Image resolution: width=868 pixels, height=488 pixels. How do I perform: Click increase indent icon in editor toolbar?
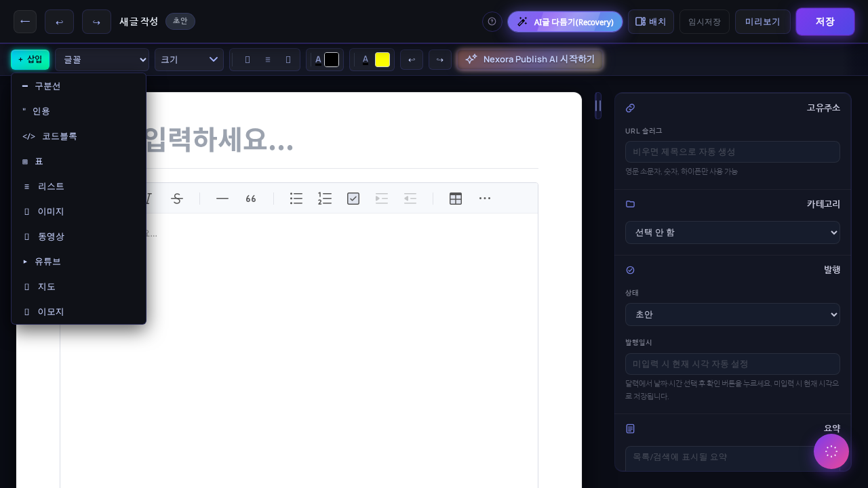[382, 199]
